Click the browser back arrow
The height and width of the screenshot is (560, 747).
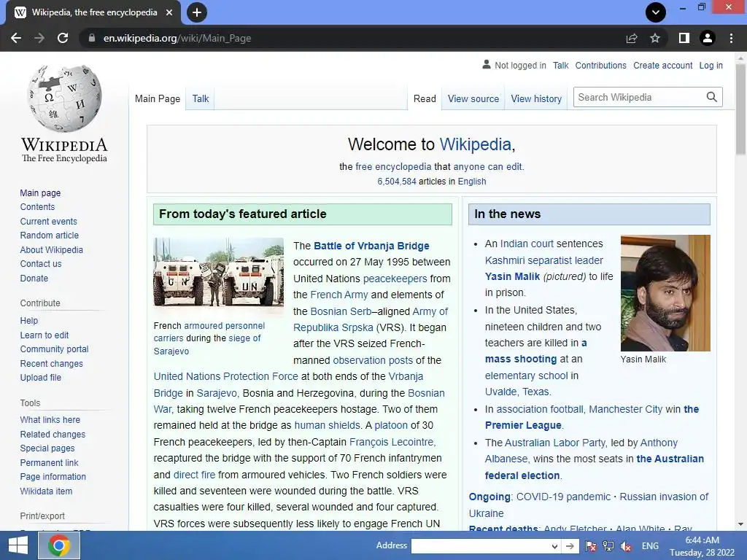[16, 38]
